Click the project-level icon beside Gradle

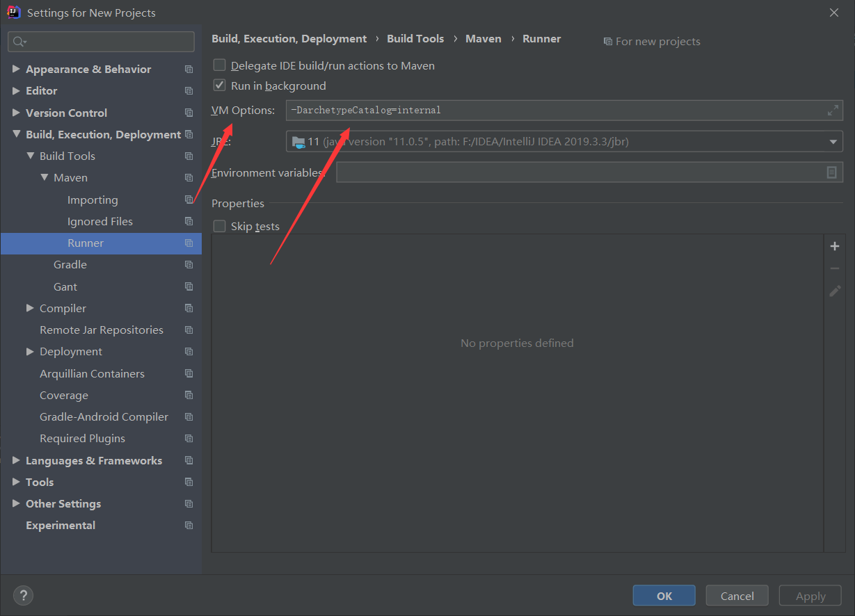(x=189, y=265)
